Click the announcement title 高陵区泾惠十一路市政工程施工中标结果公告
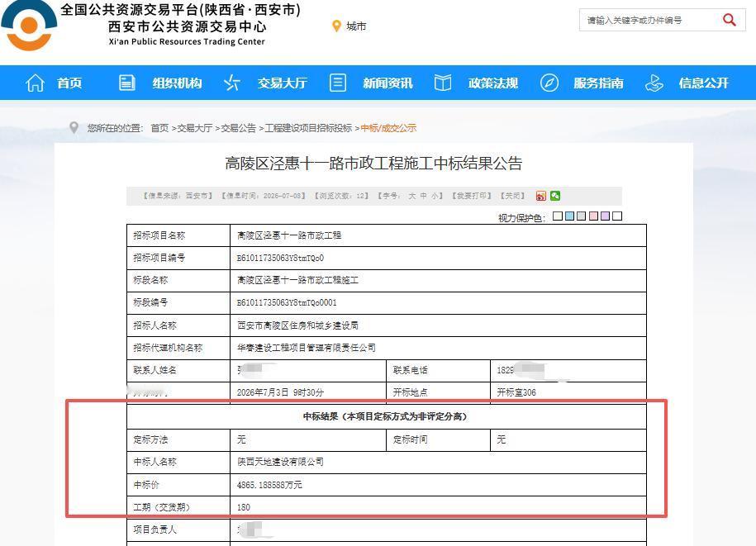This screenshot has height=546, width=756. (x=373, y=164)
